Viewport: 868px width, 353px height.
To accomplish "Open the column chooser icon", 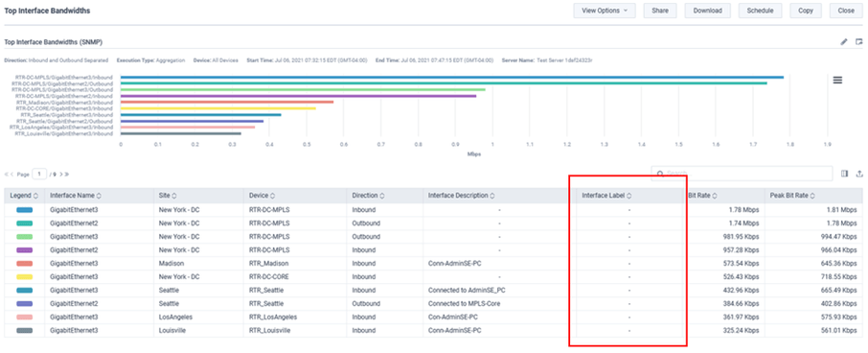I will [x=844, y=174].
